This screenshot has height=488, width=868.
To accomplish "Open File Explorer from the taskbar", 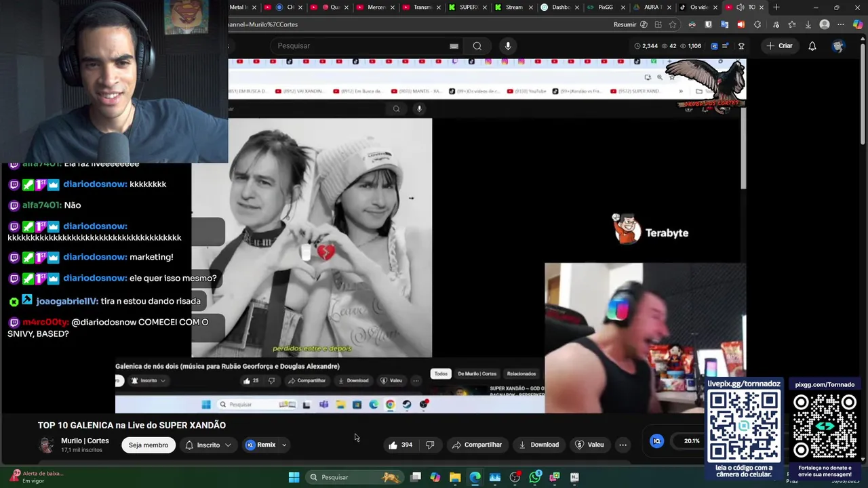I will (x=455, y=477).
